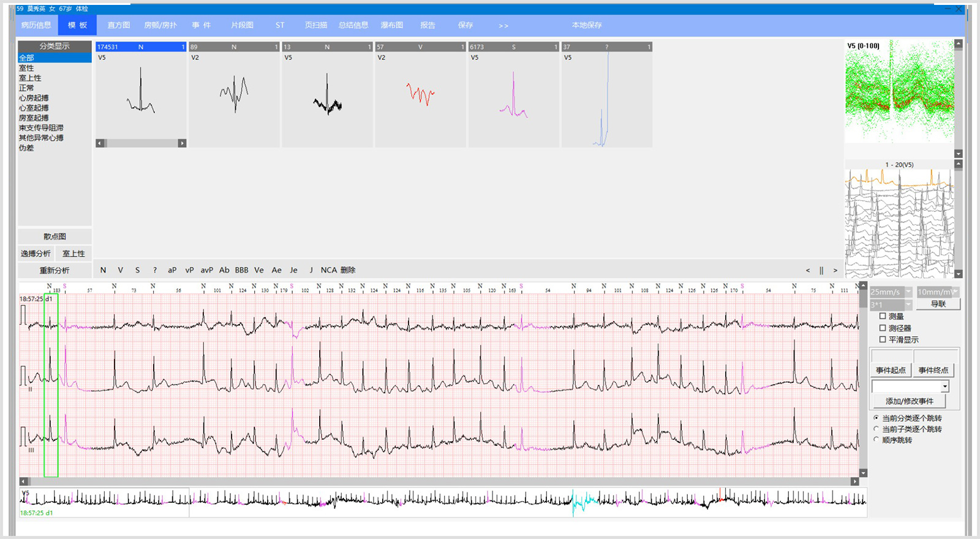Open the 直方图 histogram tab
Image resolution: width=980 pixels, height=539 pixels.
(119, 25)
